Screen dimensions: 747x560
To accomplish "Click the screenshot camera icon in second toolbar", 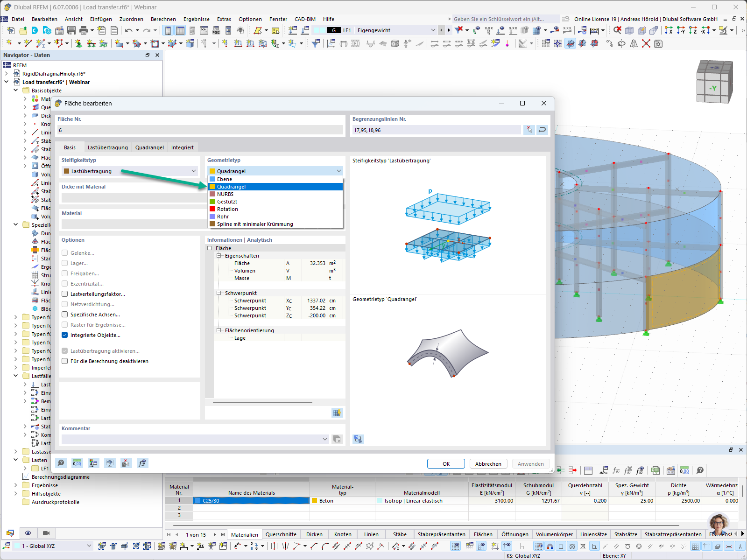I will pyautogui.click(x=658, y=43).
